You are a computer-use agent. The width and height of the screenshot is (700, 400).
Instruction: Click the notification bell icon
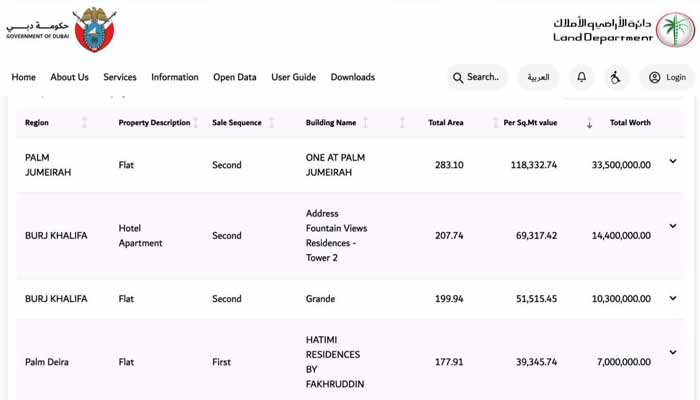(x=582, y=77)
